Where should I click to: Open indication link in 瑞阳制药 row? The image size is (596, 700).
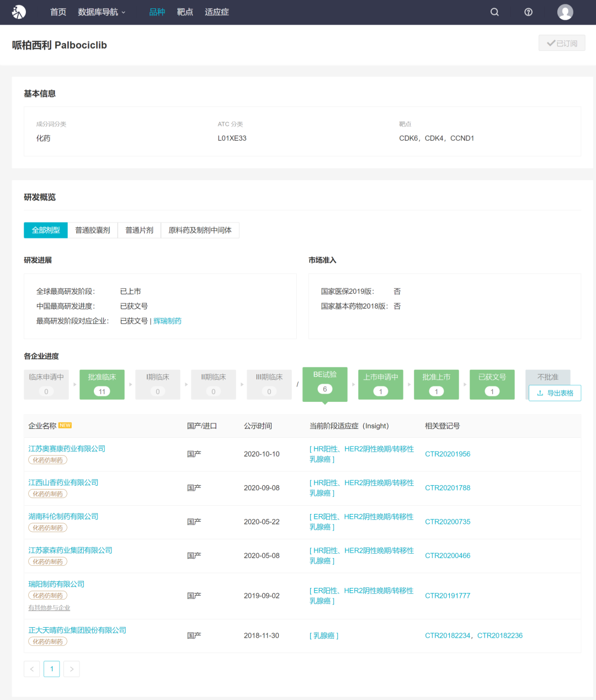[361, 596]
